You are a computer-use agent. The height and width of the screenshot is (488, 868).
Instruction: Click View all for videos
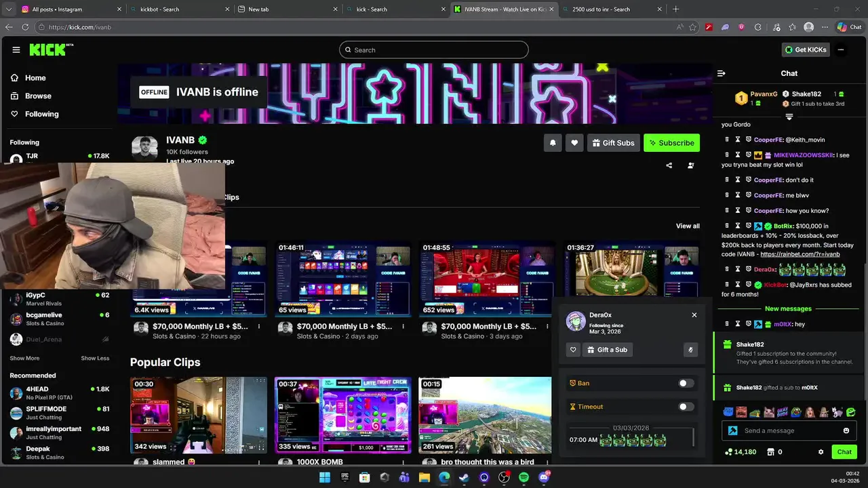[x=688, y=226]
